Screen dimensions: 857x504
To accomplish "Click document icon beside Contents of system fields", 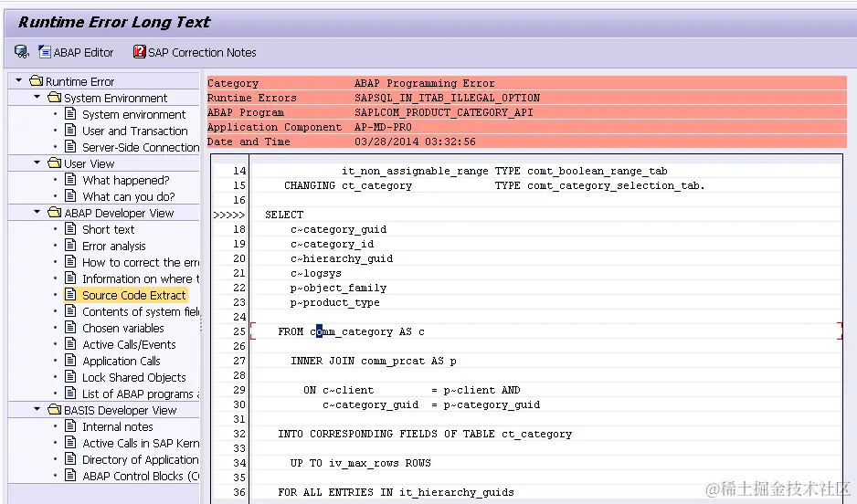I will coord(70,310).
